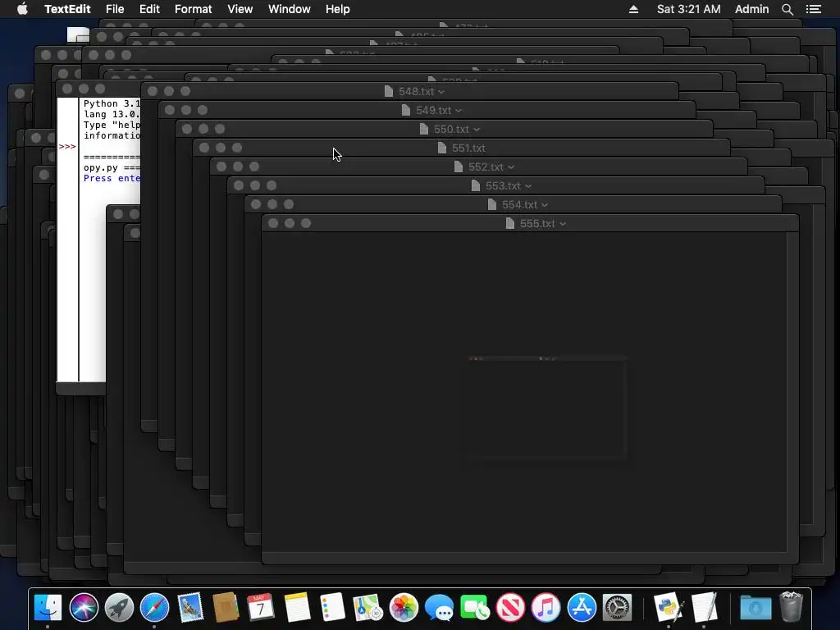Open Messages speech bubble icon
840x630 pixels.
pyautogui.click(x=440, y=608)
